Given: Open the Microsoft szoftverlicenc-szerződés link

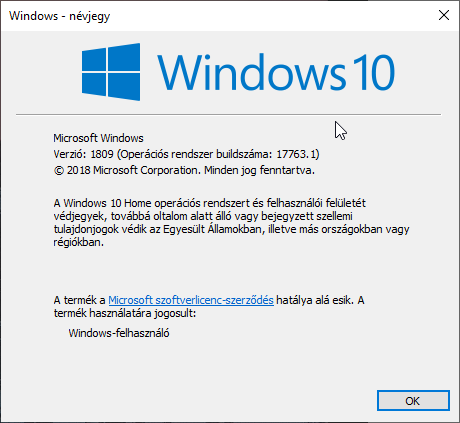Looking at the screenshot, I should [x=191, y=300].
